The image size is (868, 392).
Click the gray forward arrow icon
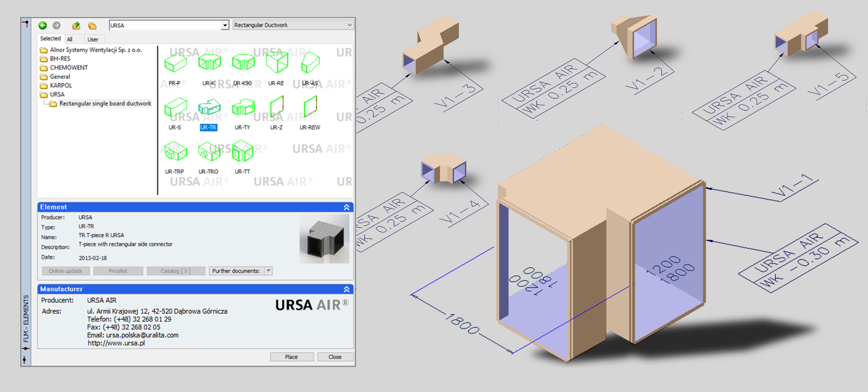57,25
